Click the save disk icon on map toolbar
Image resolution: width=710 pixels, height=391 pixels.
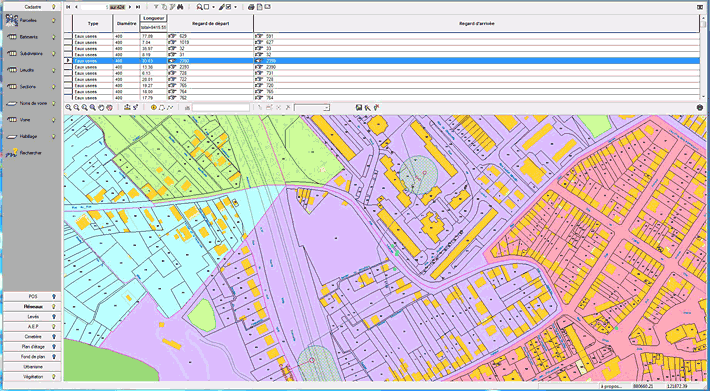tap(359, 108)
